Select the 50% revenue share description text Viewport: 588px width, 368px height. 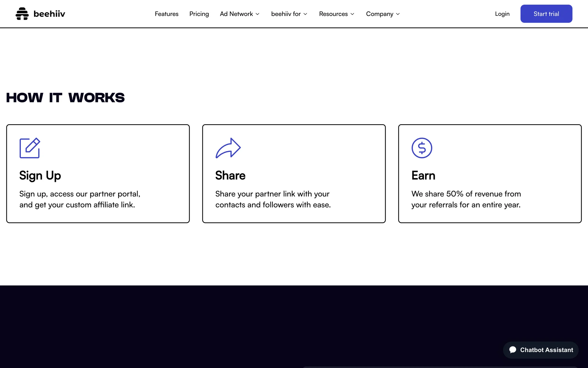pos(466,199)
